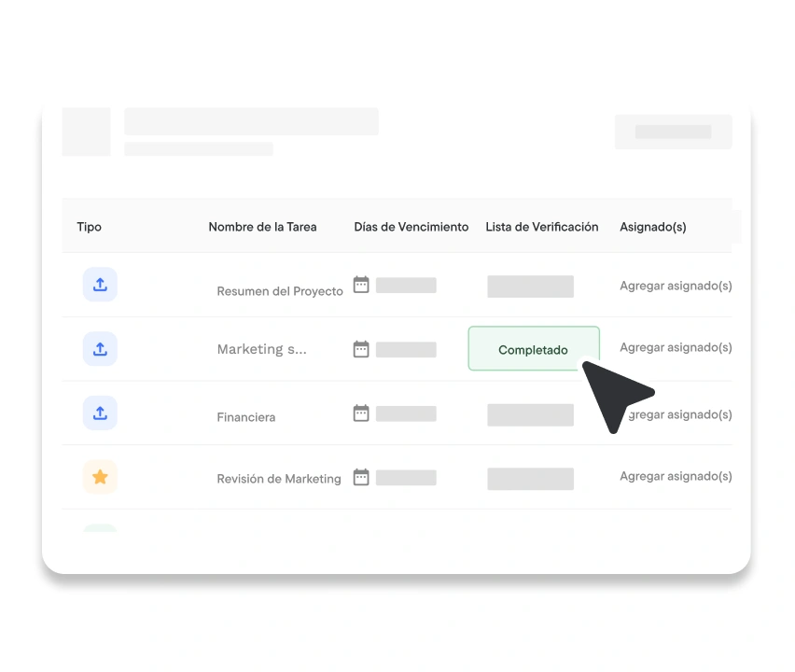
Task: Add assignee for Revisión de Marketing
Action: coord(676,476)
